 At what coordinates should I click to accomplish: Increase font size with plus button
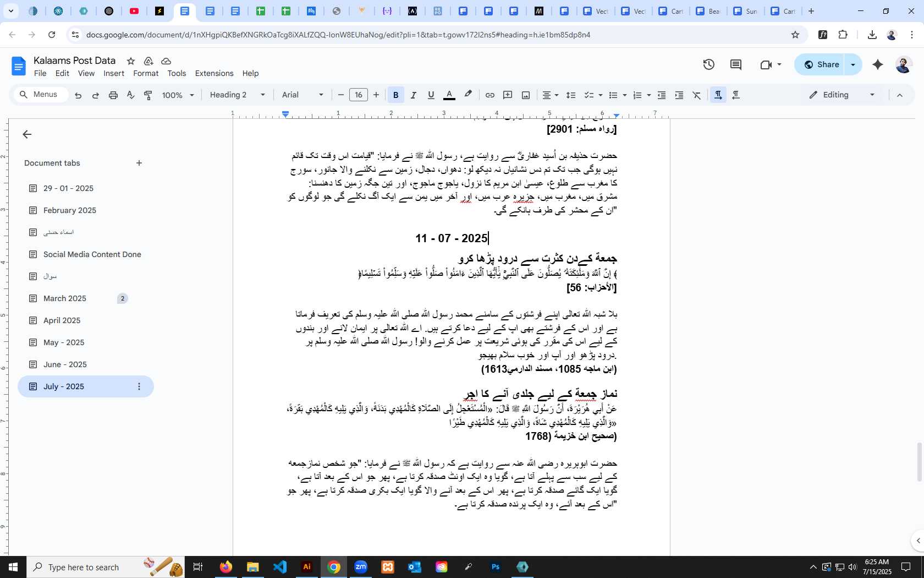pyautogui.click(x=376, y=95)
